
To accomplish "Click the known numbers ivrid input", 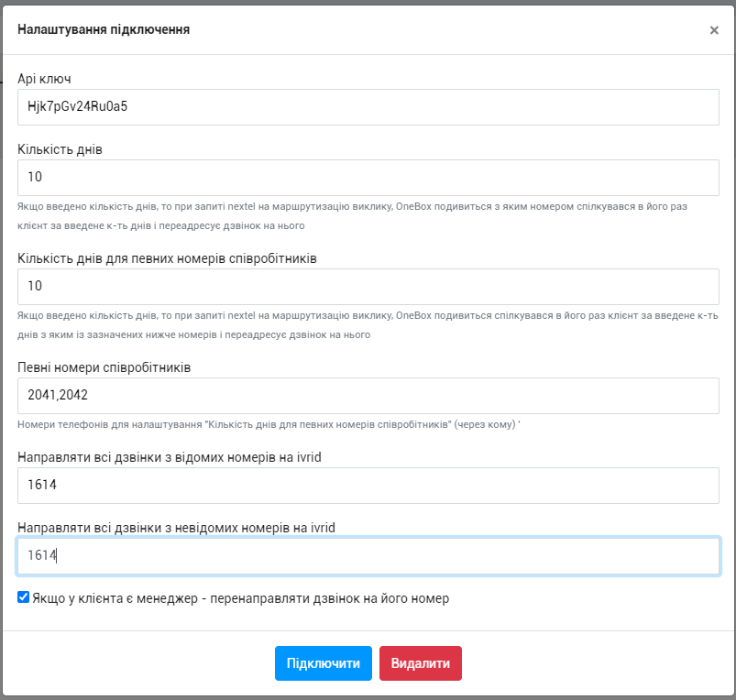I will coord(368,486).
